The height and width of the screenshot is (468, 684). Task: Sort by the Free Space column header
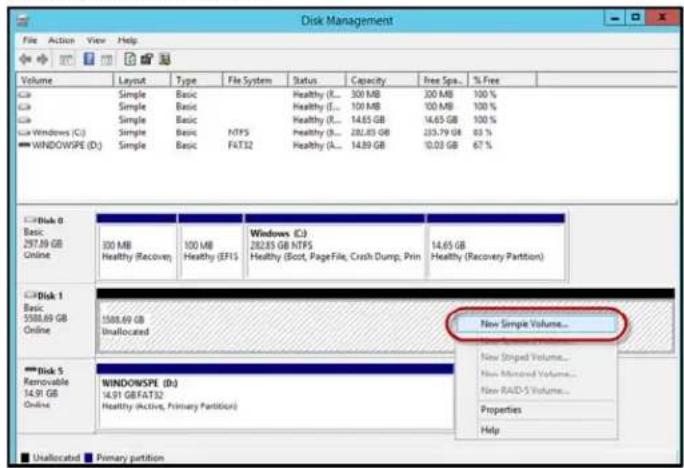coord(443,80)
